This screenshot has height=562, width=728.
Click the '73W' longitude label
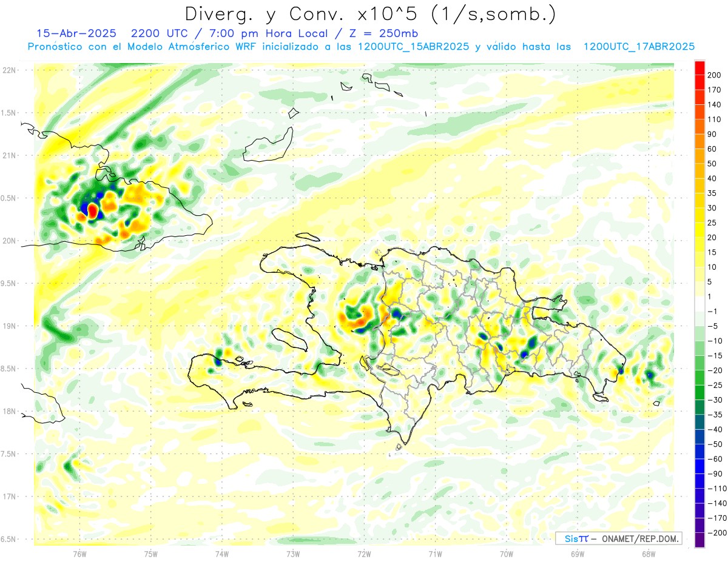pos(293,553)
